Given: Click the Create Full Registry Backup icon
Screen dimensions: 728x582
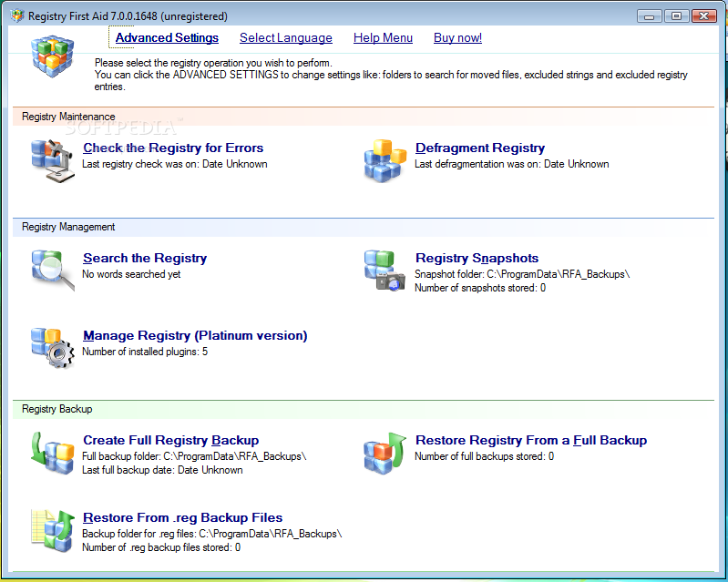Looking at the screenshot, I should tap(52, 454).
